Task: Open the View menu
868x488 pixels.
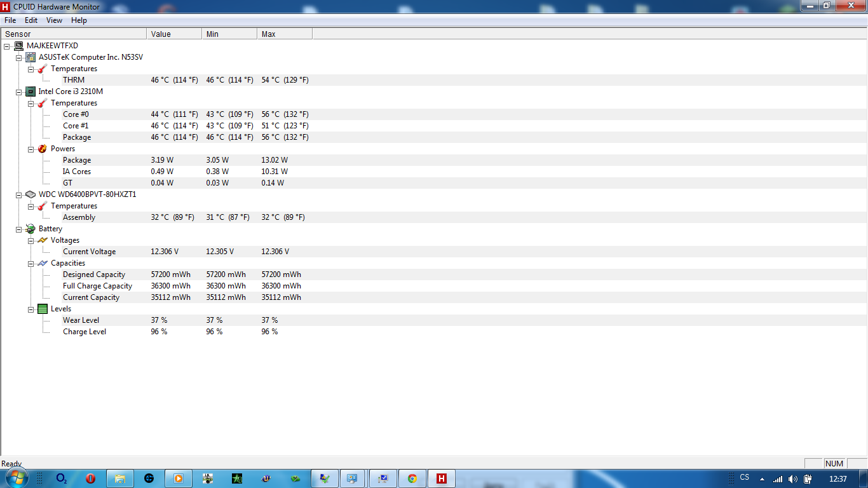Action: click(x=54, y=20)
